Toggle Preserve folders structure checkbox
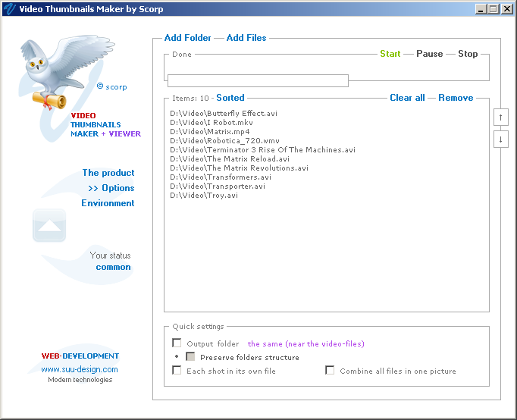 coord(190,357)
